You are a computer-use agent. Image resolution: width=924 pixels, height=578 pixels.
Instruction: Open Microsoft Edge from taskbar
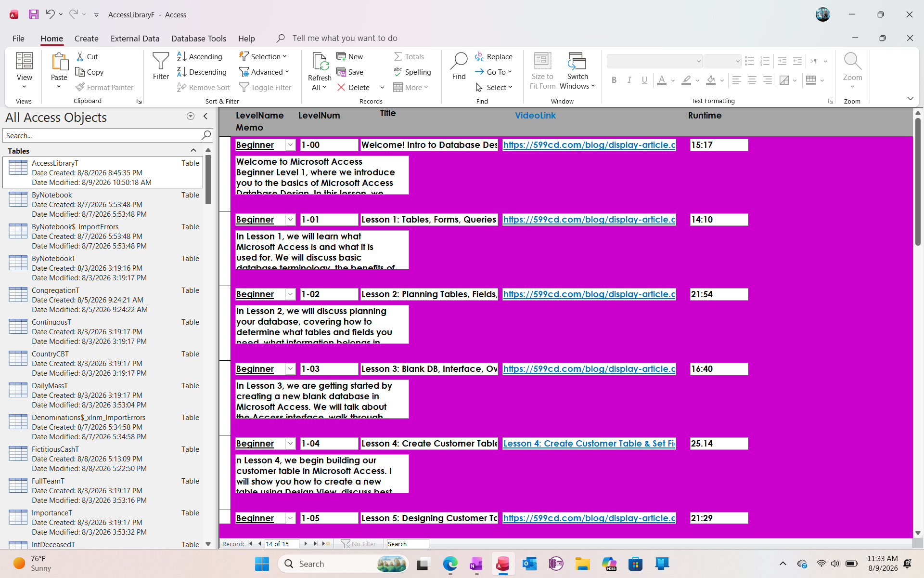(x=450, y=564)
